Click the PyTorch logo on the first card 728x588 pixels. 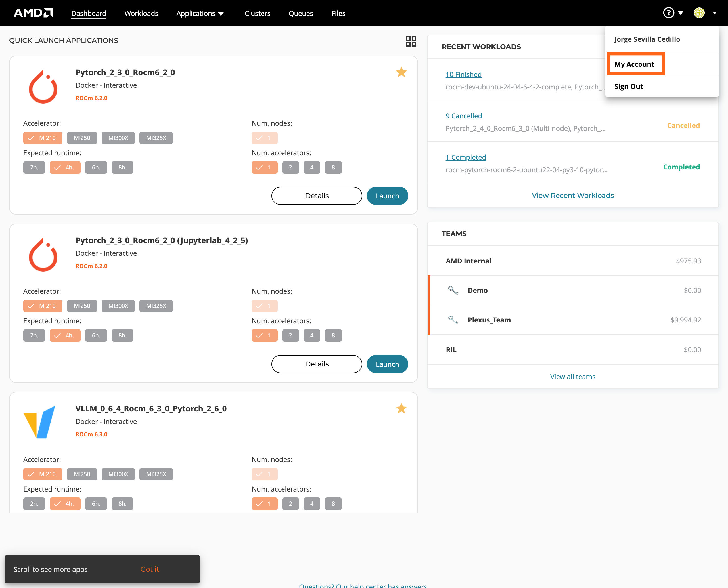point(43,86)
